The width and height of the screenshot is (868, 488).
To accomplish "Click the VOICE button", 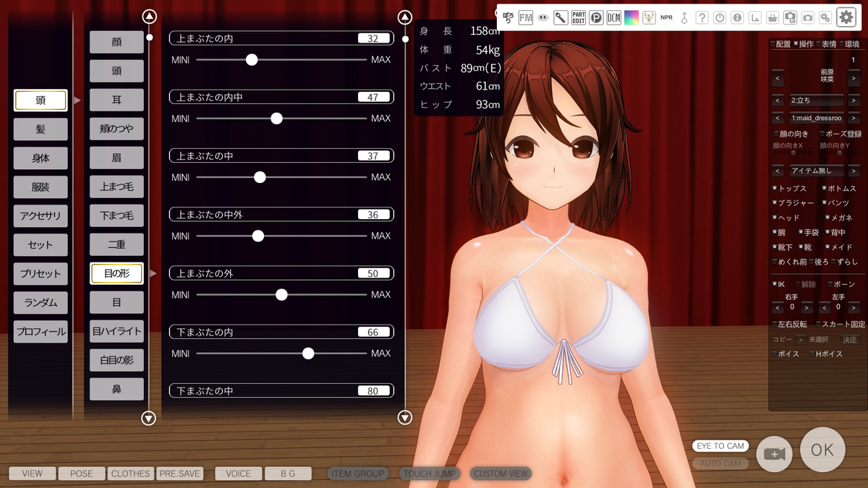I will coord(239,474).
